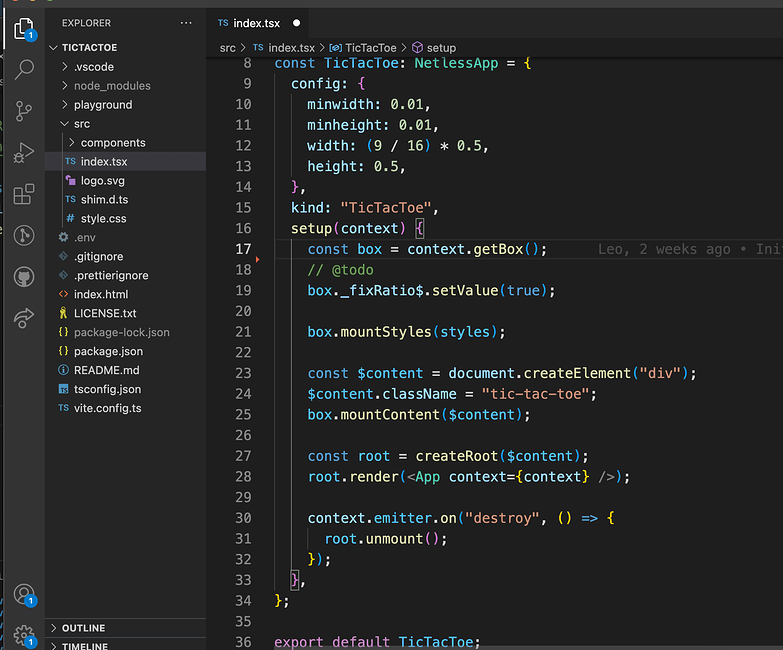Viewport: 783px width, 650px height.
Task: Click the "destroy" string on line 30
Action: [x=502, y=518]
